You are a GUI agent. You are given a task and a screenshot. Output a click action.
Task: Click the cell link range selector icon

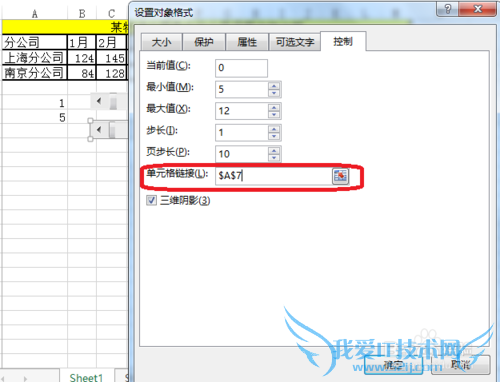pyautogui.click(x=340, y=176)
